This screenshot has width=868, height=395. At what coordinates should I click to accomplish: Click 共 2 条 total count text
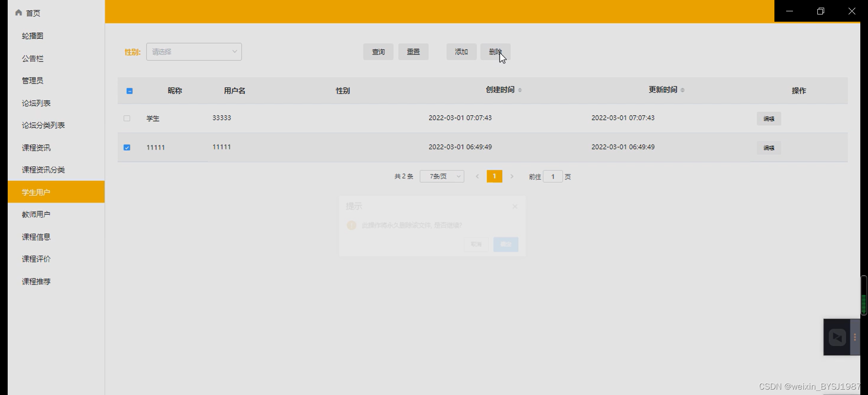pos(404,176)
